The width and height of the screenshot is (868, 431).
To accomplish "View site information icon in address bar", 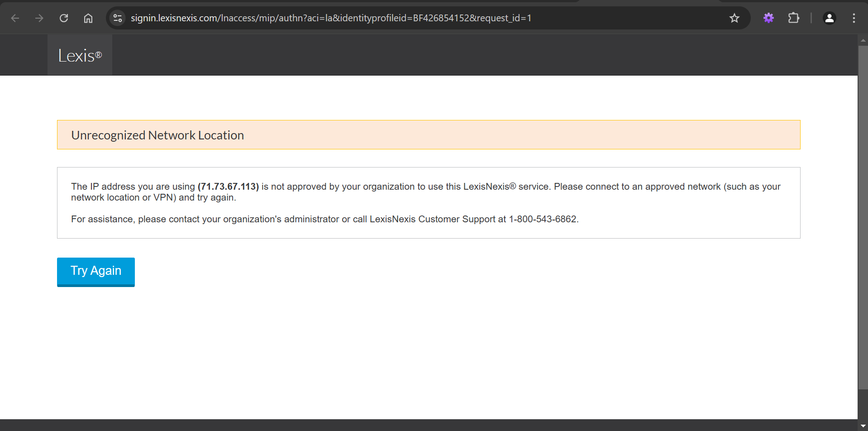I will point(118,18).
